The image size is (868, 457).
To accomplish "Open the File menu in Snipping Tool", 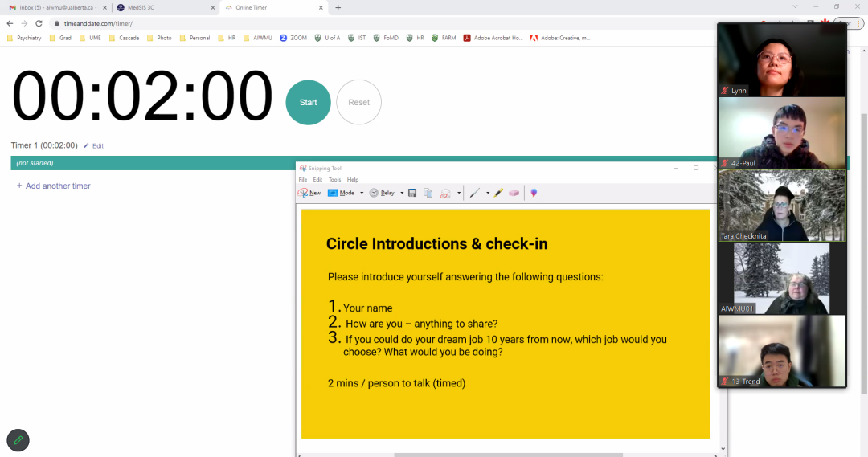I will point(303,180).
